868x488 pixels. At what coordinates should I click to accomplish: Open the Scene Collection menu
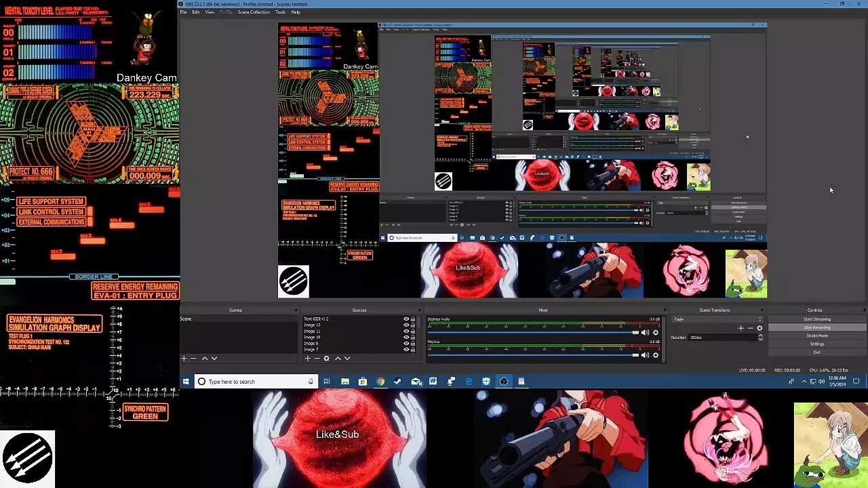(254, 12)
